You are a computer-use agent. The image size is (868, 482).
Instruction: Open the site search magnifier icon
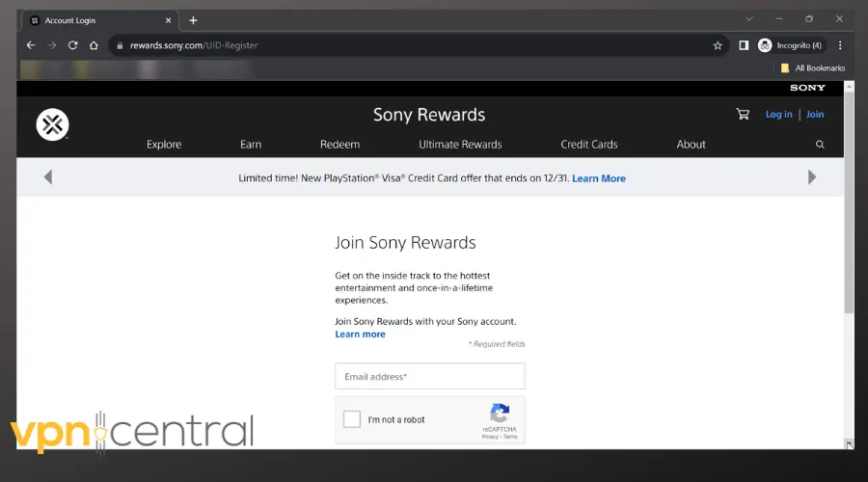click(x=820, y=145)
